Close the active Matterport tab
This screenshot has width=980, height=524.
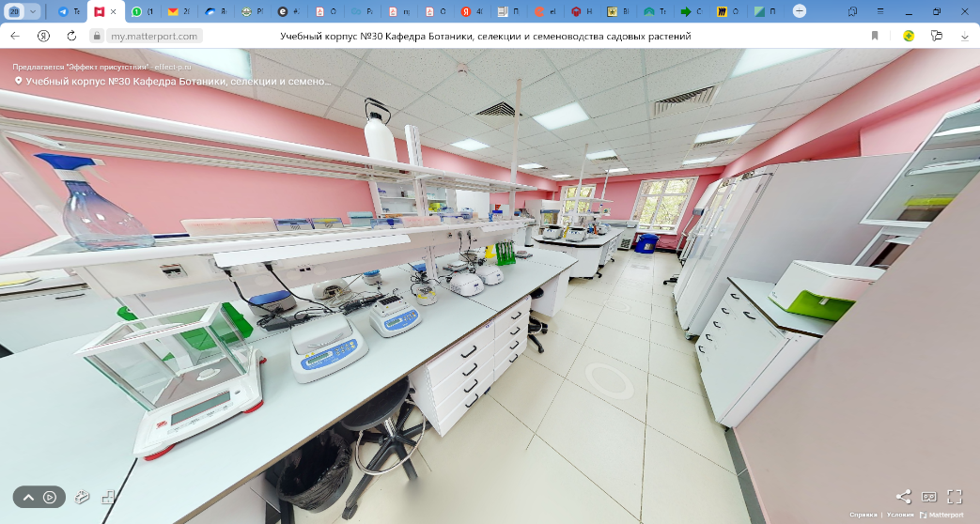pos(114,11)
